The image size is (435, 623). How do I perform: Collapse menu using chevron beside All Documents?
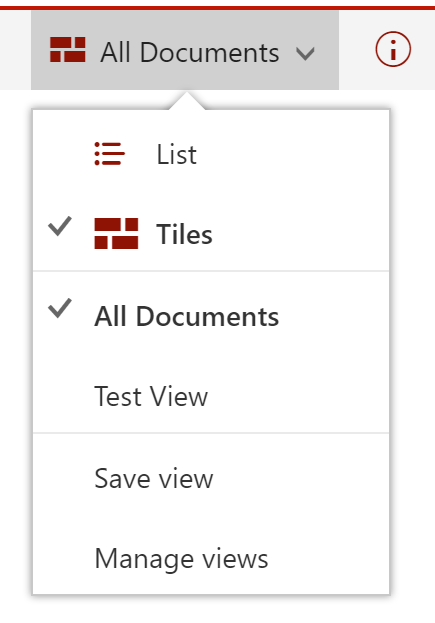tap(305, 53)
